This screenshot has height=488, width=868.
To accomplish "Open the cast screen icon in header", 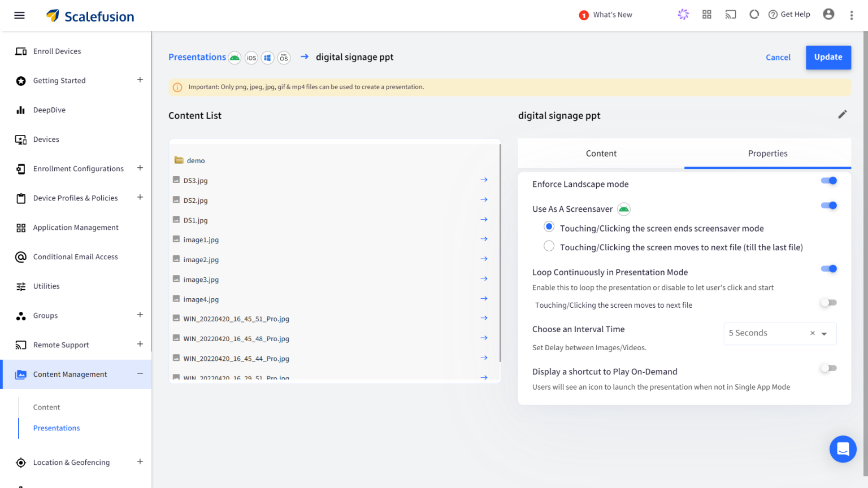I will pos(731,15).
